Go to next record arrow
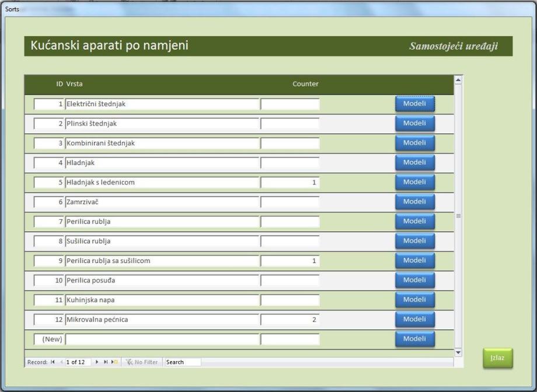Image resolution: width=537 pixels, height=392 pixels. 97,362
